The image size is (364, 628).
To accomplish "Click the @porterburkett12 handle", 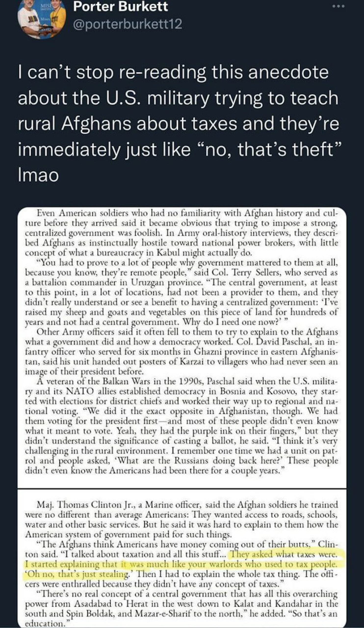I will [127, 25].
